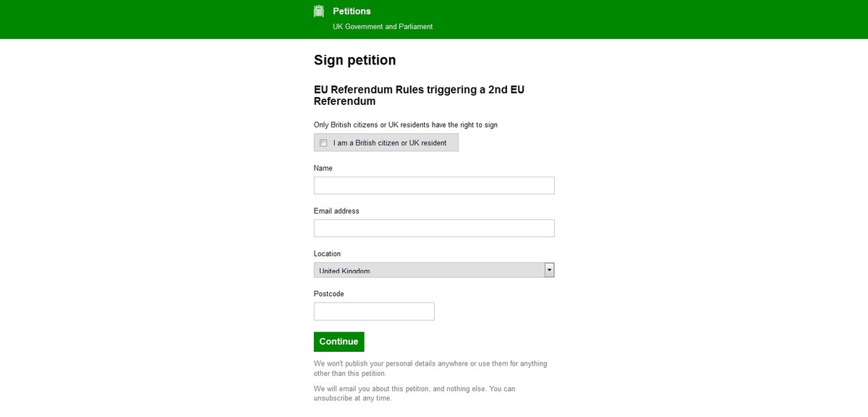Click the Parliament portcullis logo icon
Viewport: 868px width, 417px height.
tap(319, 11)
